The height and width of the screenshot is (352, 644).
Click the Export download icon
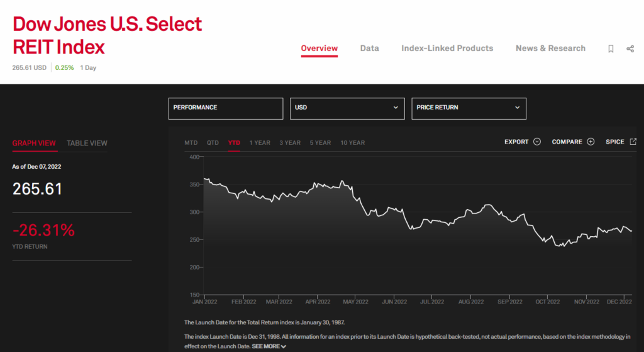coord(537,142)
